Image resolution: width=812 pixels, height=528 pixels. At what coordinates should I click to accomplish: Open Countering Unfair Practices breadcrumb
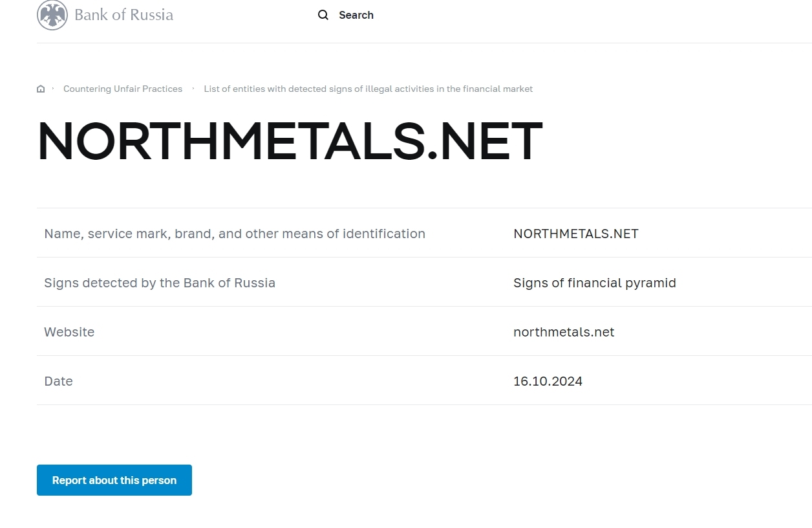tap(123, 89)
